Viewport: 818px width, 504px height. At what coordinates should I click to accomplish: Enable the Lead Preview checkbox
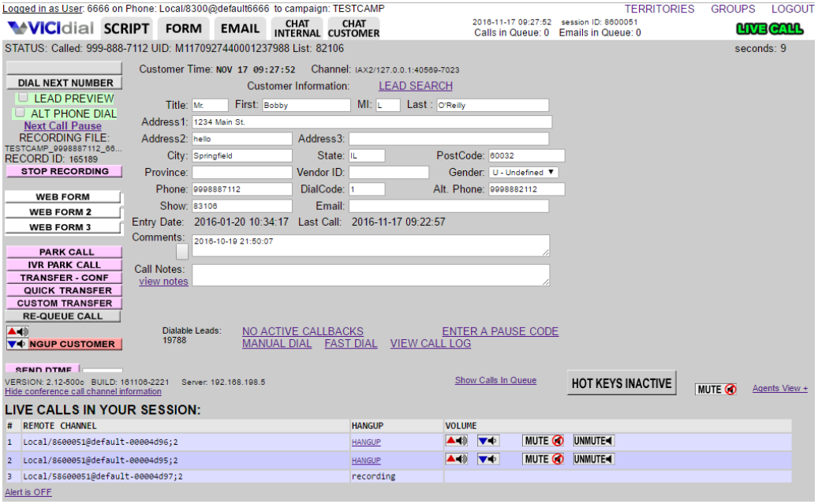tap(23, 98)
